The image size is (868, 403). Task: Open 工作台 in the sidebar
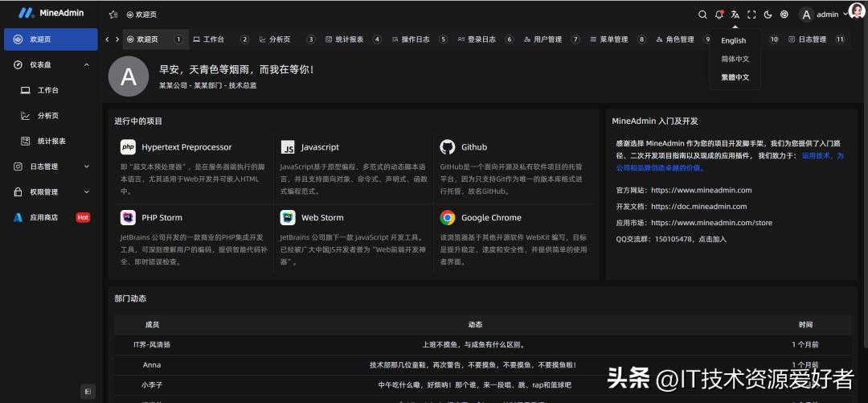point(51,90)
